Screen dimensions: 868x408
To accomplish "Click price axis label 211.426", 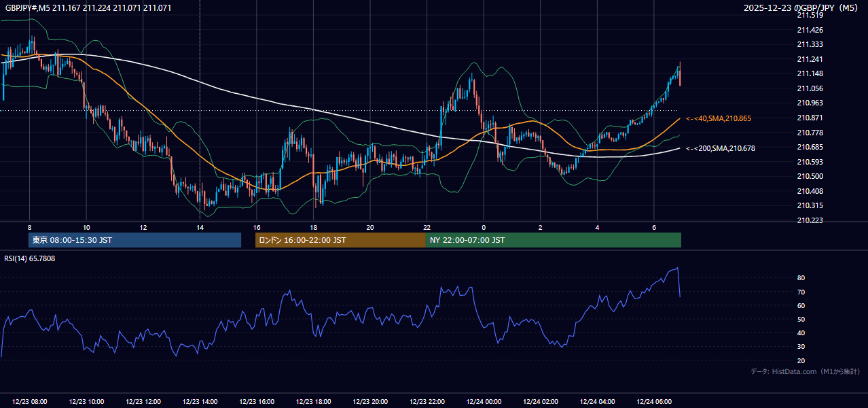I will (810, 30).
